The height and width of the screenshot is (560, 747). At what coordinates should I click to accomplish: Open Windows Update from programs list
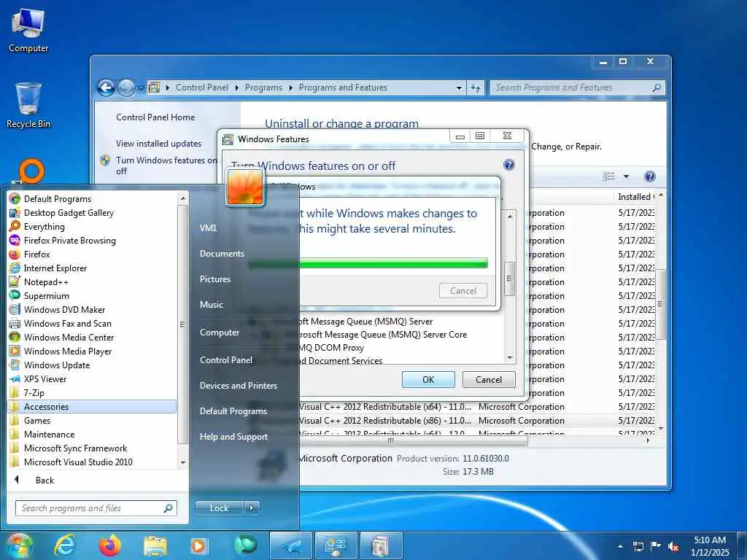(x=57, y=365)
